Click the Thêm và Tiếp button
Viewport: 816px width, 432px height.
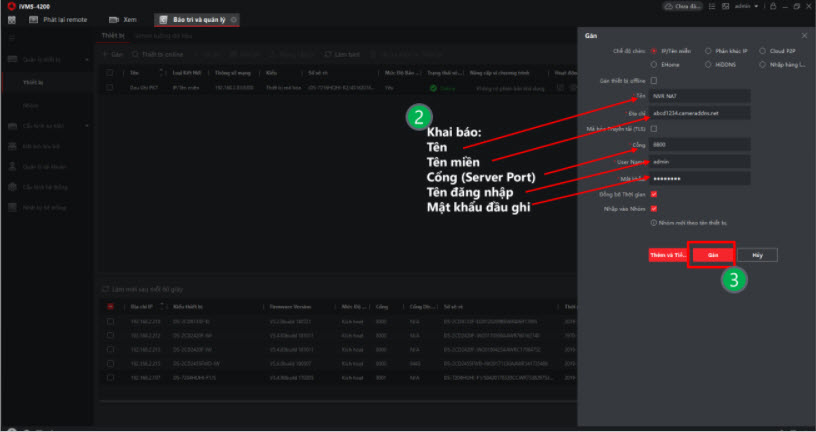pyautogui.click(x=668, y=255)
